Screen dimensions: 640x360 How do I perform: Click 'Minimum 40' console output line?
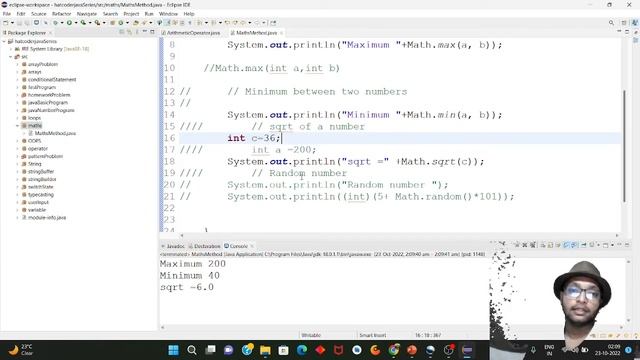point(190,276)
